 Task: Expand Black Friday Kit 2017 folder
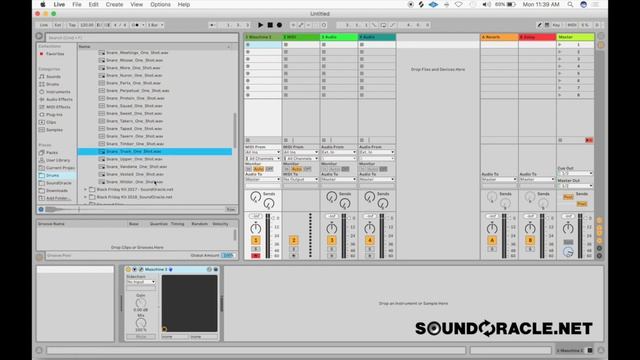point(85,189)
